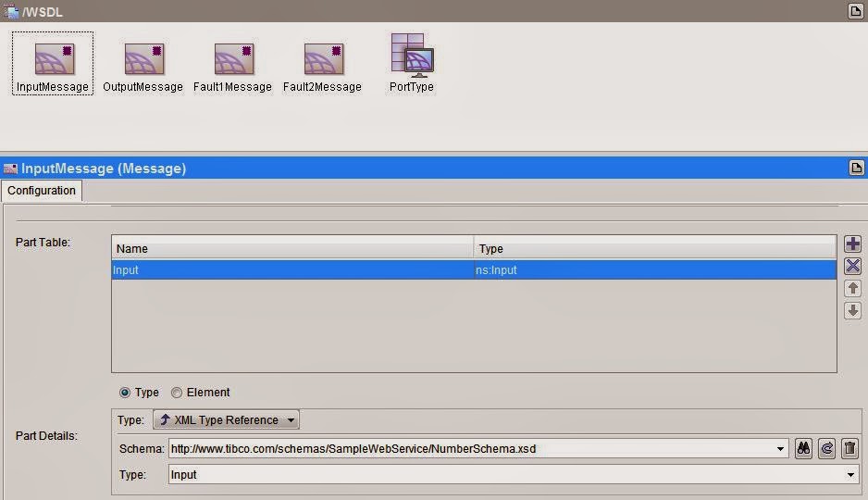Clear schema reference with trash icon
Screen dimensions: 868x500
point(849,448)
